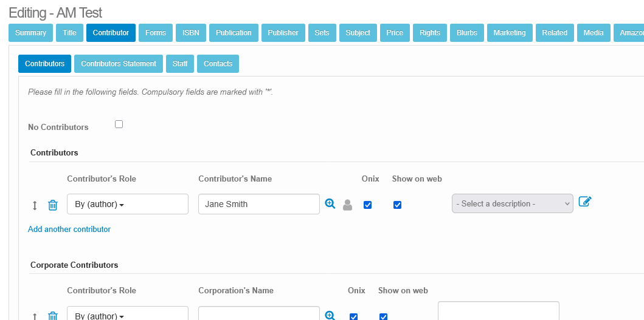Uncheck Show on web for corporate contributor
644x320 pixels.
(383, 317)
